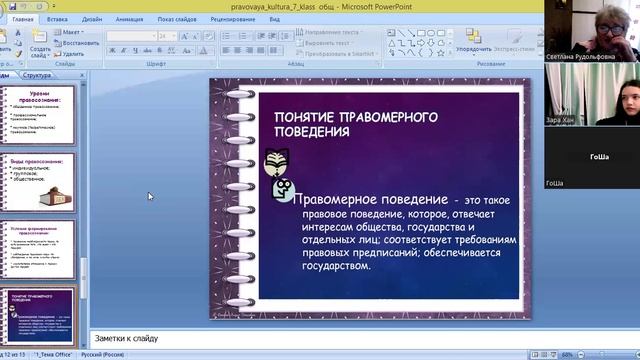
Task: Click the Decrease Font Size icon
Action: pyautogui.click(x=196, y=36)
